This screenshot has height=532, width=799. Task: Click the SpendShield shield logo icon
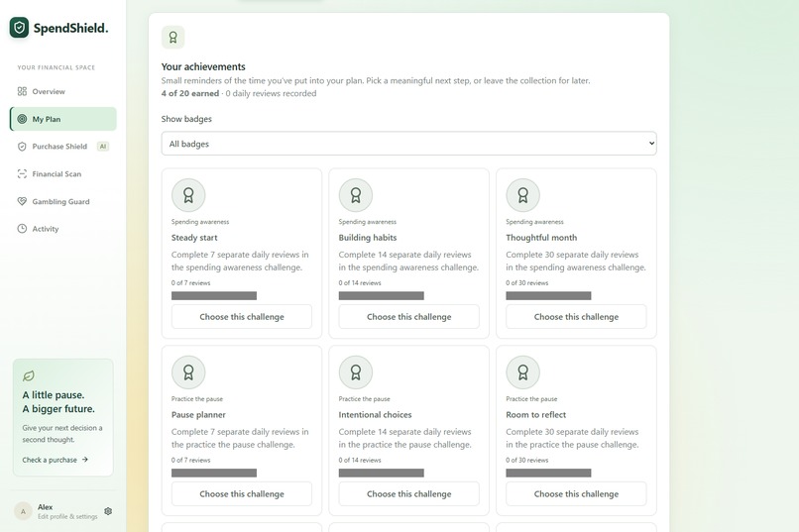(20, 28)
